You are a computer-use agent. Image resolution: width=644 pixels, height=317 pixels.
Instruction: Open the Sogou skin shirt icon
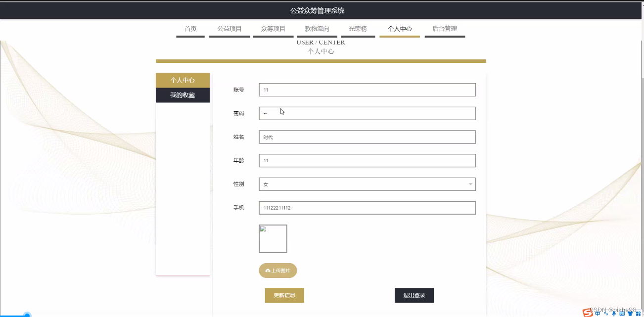click(630, 313)
